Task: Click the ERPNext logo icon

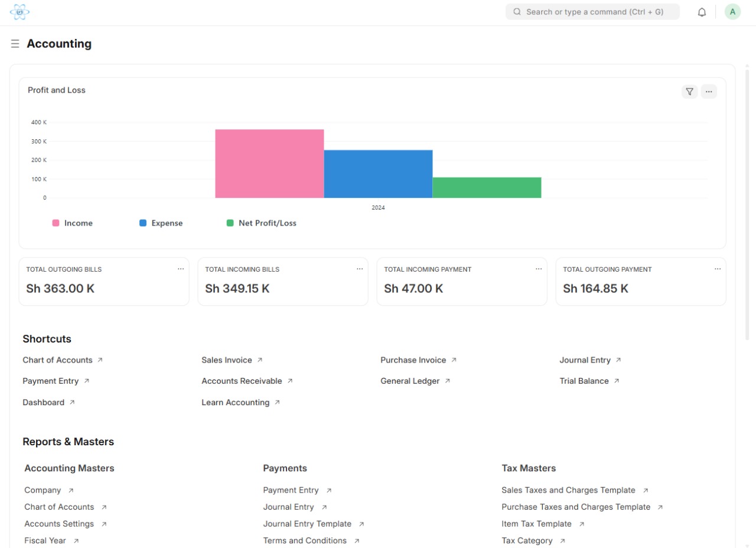Action: (19, 12)
